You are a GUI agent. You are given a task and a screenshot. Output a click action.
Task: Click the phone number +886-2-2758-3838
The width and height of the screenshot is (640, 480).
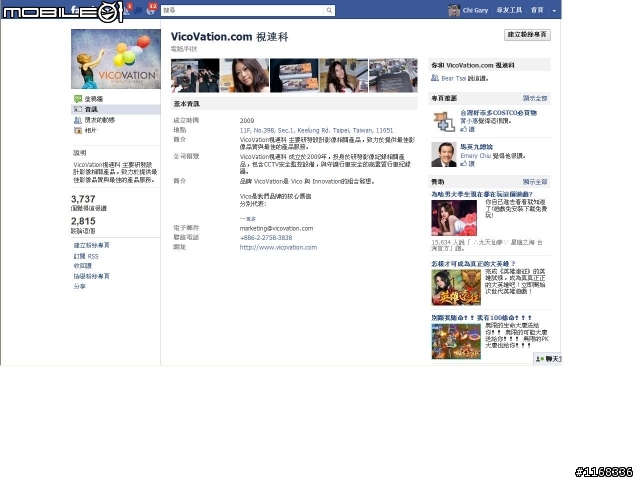[266, 238]
